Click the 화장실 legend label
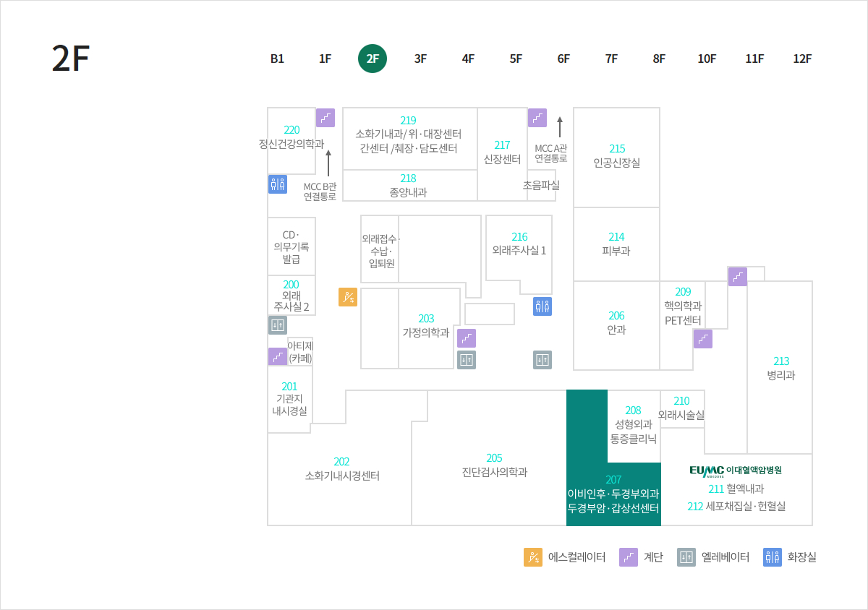This screenshot has width=868, height=610. 801,557
